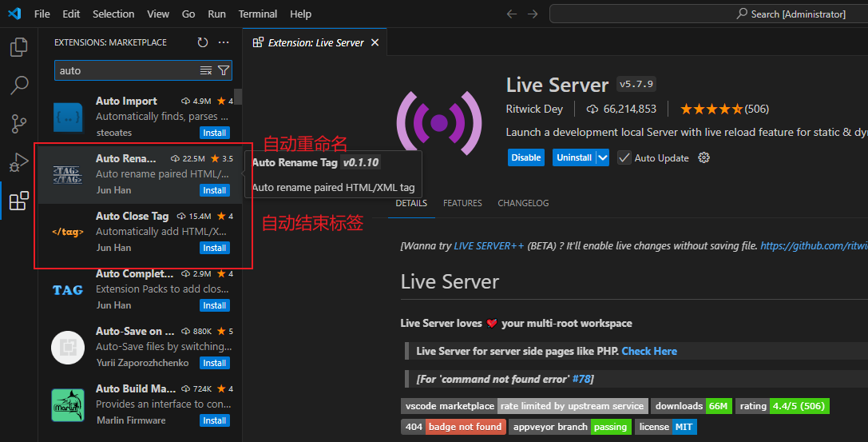Image resolution: width=868 pixels, height=442 pixels.
Task: Install the Auto Rename Tag extension
Action: [214, 190]
